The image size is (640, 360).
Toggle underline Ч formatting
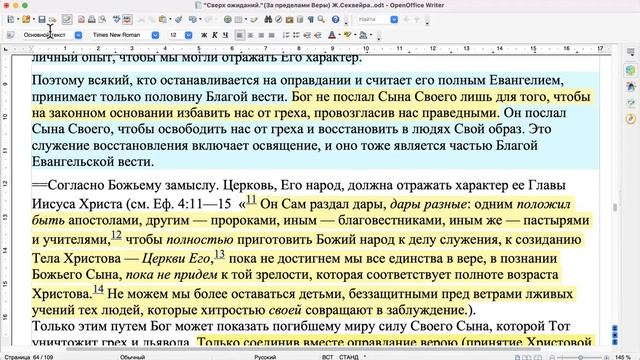tap(225, 35)
